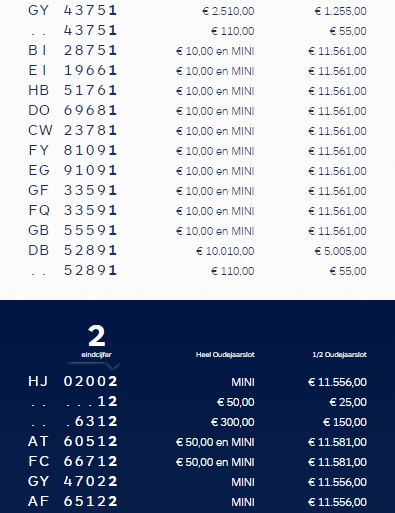This screenshot has width=395, height=513.
Task: Click the € 1.255,00 half-ticket prize
Action: click(341, 11)
